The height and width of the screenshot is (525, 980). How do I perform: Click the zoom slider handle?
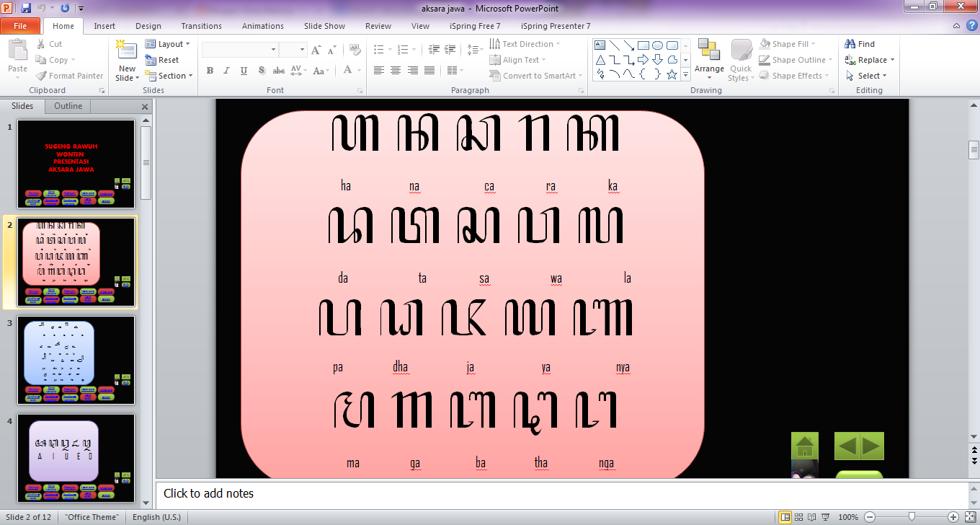[x=912, y=517]
